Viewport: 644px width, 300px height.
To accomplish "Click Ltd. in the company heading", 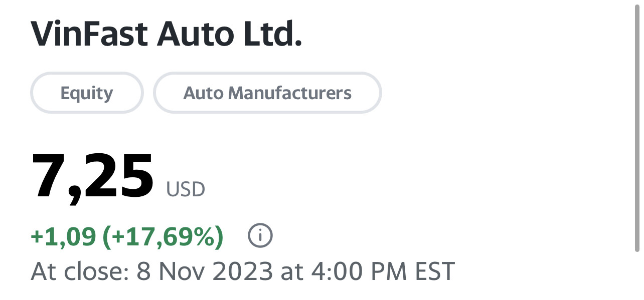I will (272, 34).
